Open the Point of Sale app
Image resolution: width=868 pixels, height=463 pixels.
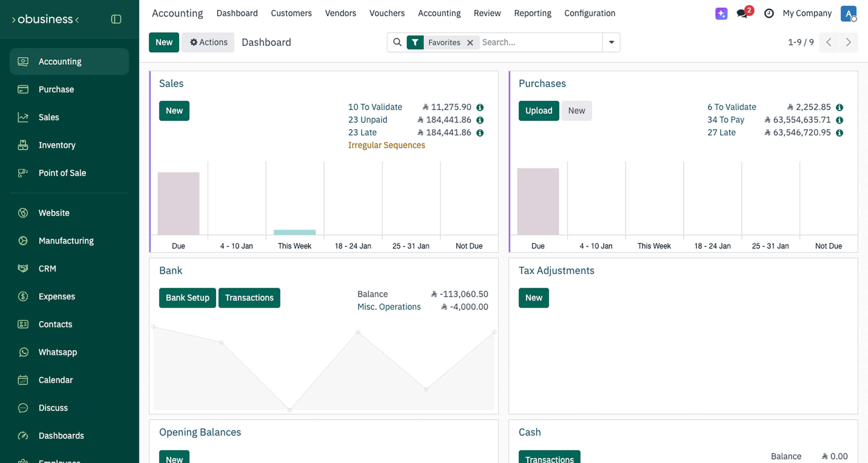(62, 173)
